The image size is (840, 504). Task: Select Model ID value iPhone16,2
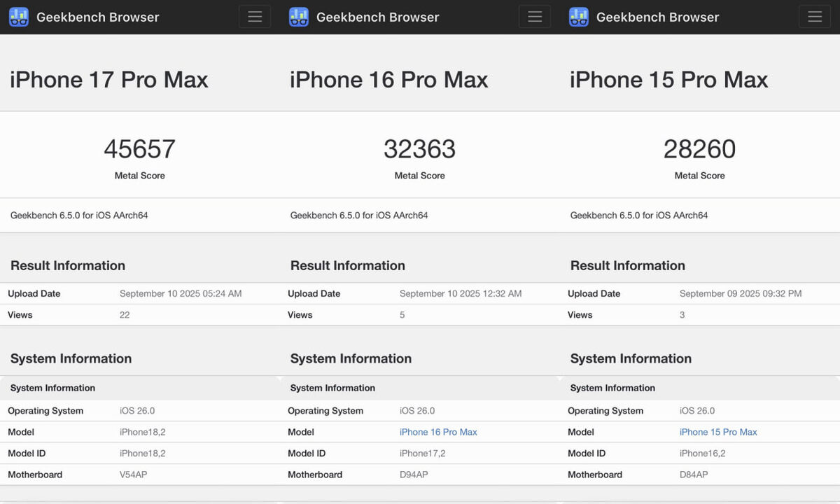click(x=703, y=454)
